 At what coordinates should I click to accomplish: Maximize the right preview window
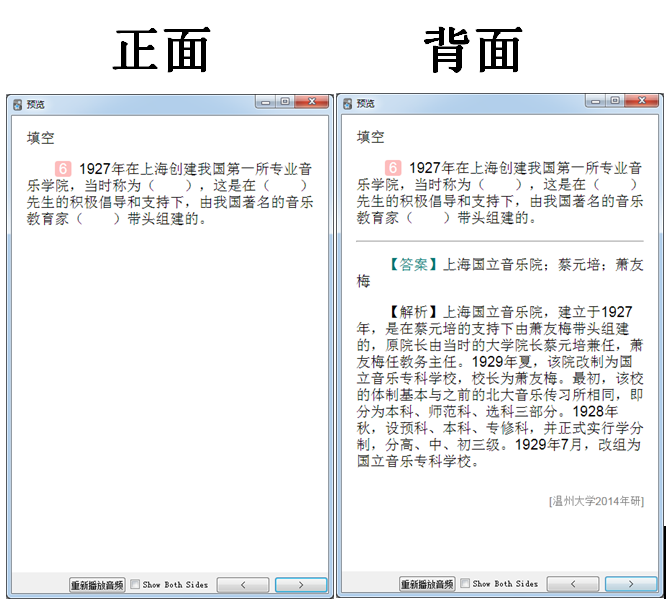point(615,101)
